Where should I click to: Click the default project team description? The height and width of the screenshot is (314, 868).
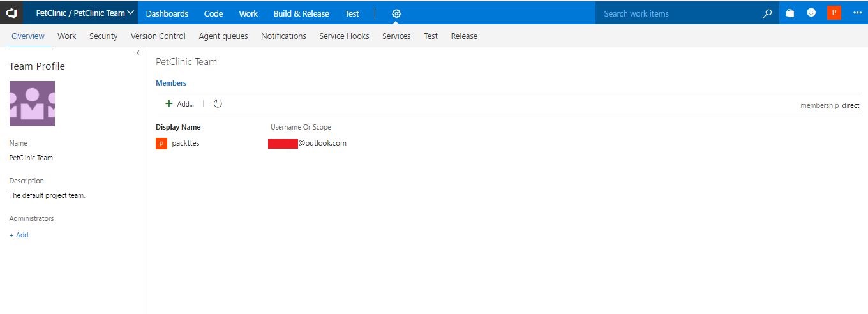48,195
